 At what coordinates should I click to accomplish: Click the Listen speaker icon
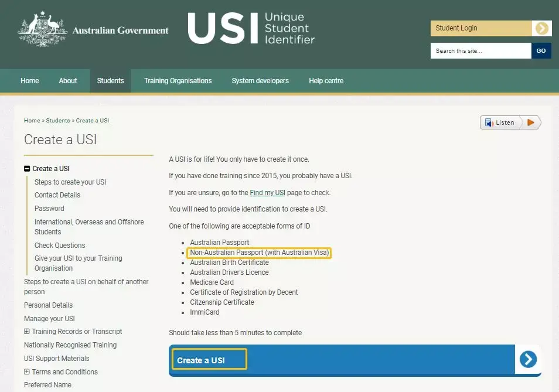[489, 122]
